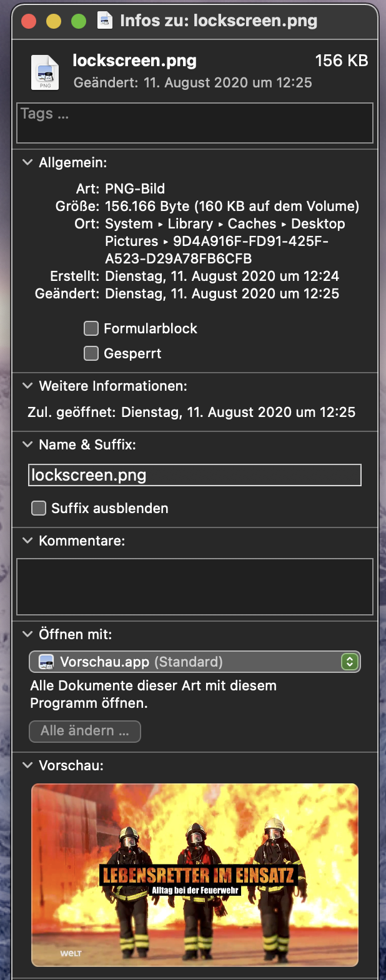Minimize the window with yellow button
The width and height of the screenshot is (386, 980).
click(54, 21)
